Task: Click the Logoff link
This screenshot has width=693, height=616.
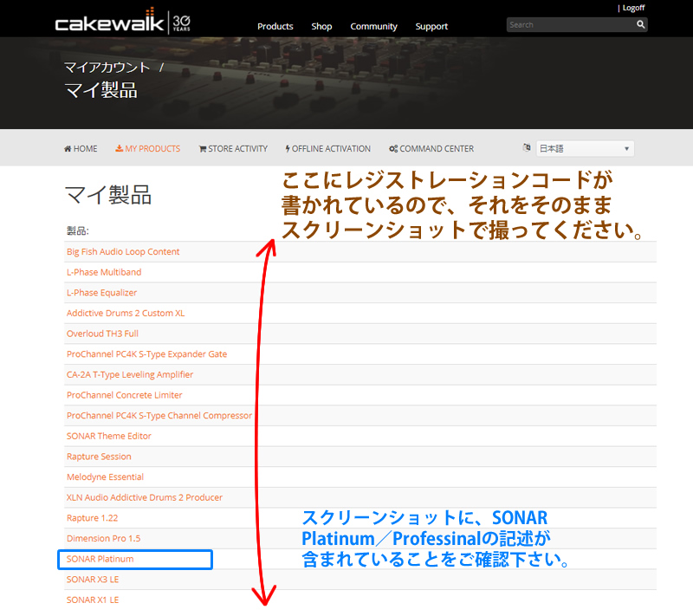Action: [x=633, y=8]
